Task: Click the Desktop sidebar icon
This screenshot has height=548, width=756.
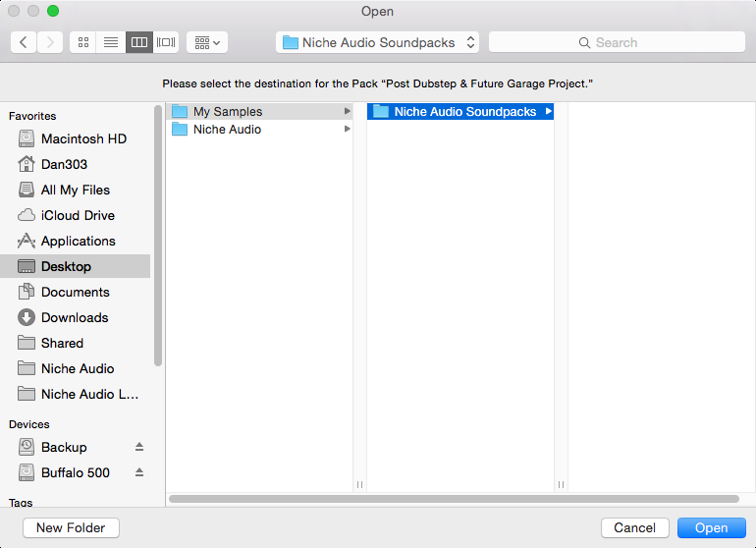Action: [27, 266]
